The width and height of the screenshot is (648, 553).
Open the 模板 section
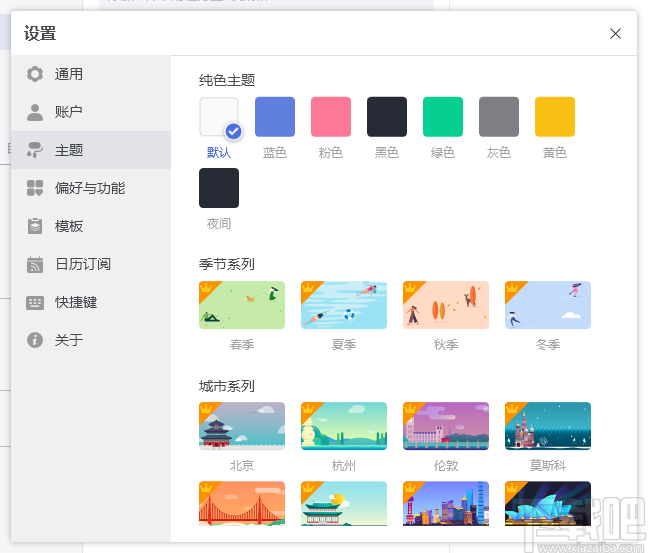[x=91, y=226]
